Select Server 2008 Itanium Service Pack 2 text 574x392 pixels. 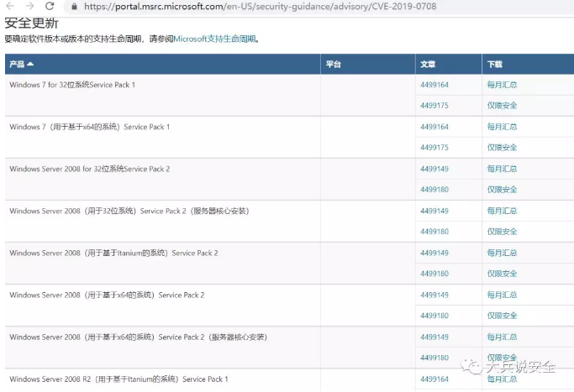tap(113, 253)
